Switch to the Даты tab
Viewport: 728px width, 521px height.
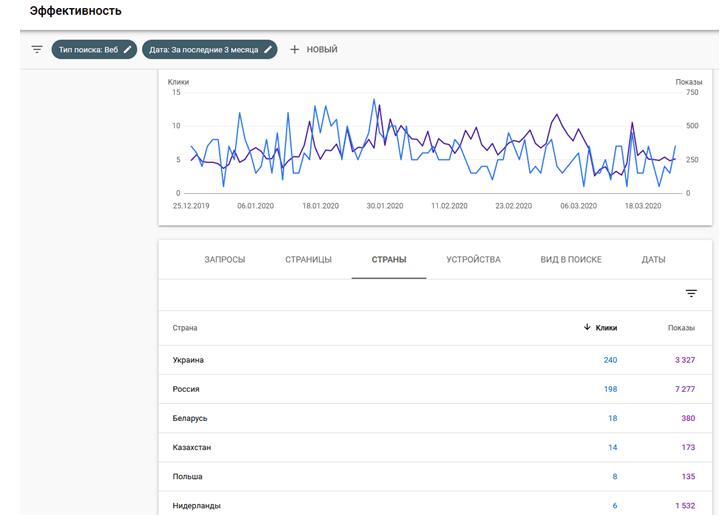653,260
